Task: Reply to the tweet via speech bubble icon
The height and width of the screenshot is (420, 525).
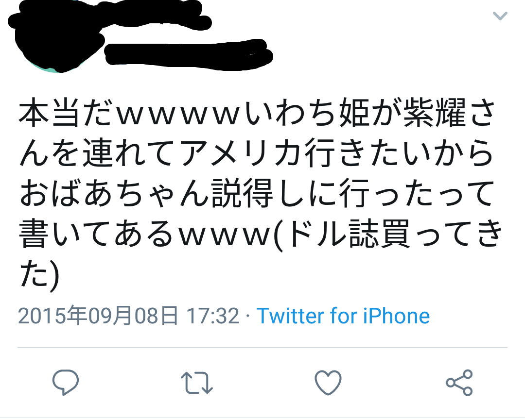Action: [65, 382]
